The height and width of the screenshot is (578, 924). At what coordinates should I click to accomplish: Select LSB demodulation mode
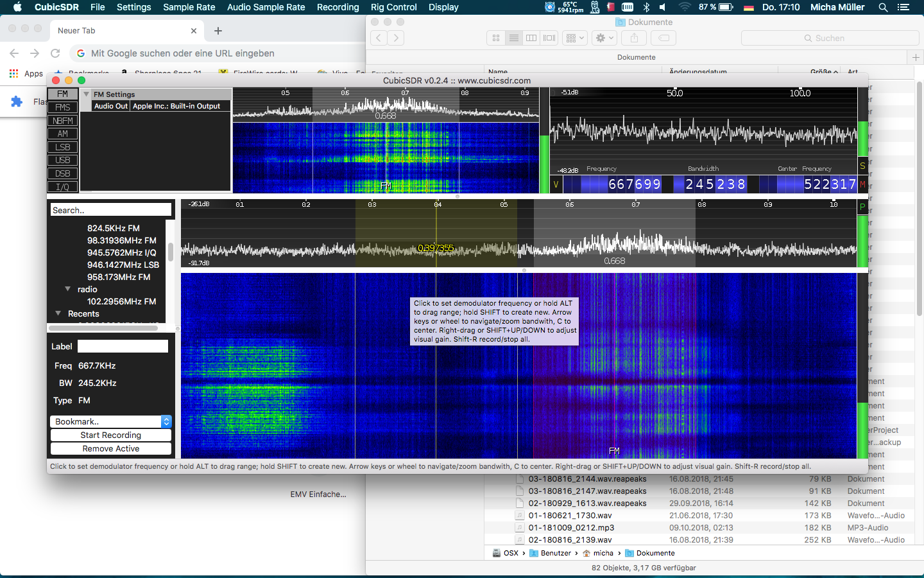click(63, 147)
